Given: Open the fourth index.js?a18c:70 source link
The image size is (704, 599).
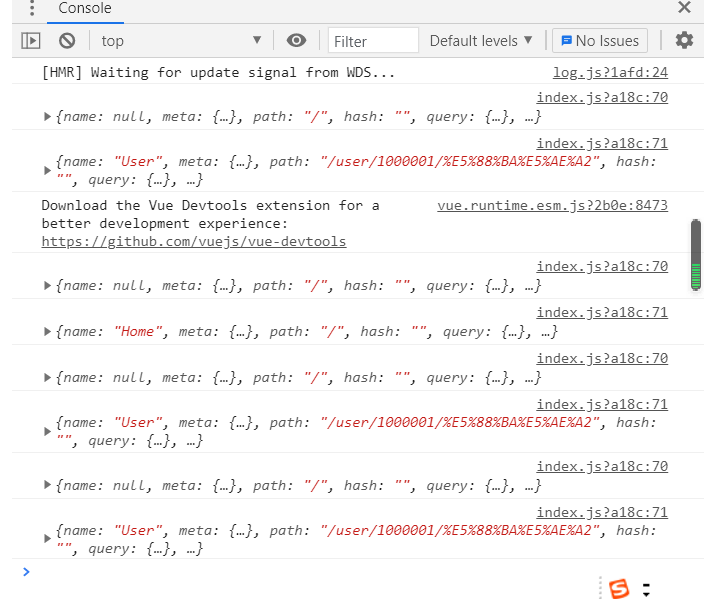Looking at the screenshot, I should tap(602, 467).
